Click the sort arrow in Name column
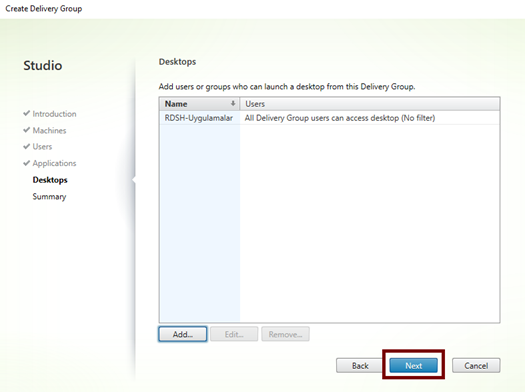This screenshot has height=392, width=525. click(x=233, y=104)
